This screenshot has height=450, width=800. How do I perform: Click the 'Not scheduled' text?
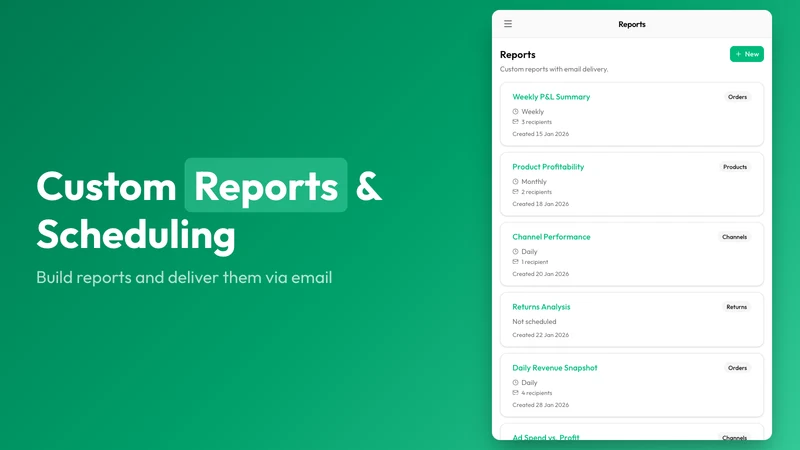coord(534,321)
